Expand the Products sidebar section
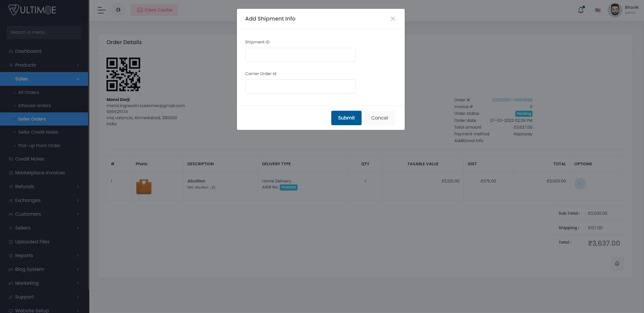The height and width of the screenshot is (313, 644). (x=25, y=65)
